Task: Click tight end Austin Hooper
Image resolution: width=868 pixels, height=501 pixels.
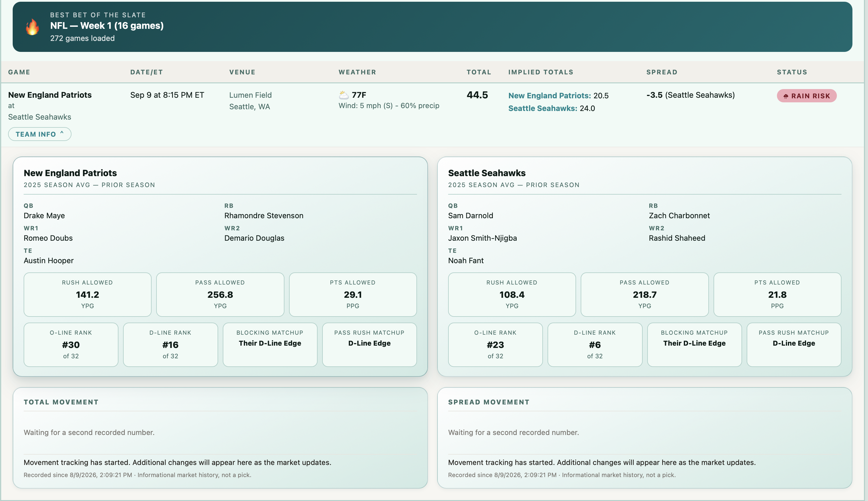Action: [48, 261]
